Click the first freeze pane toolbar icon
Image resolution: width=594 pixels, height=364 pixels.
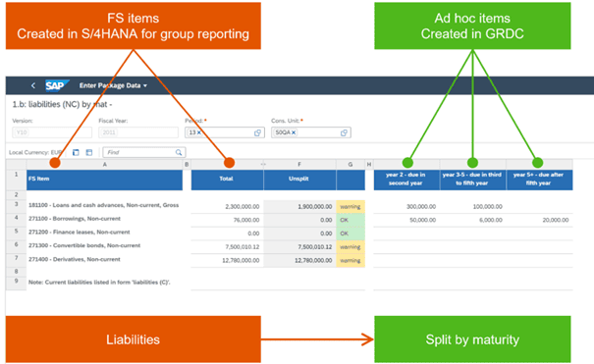point(76,152)
